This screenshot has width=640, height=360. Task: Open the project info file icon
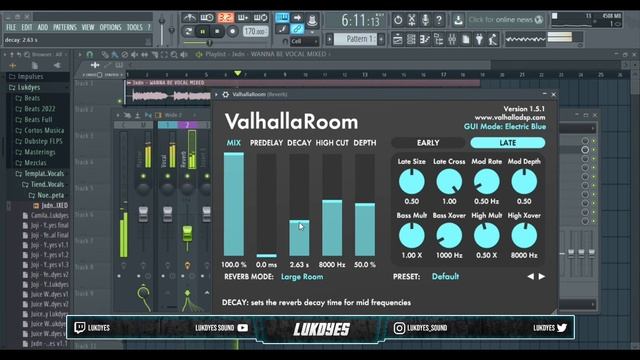tap(465, 40)
